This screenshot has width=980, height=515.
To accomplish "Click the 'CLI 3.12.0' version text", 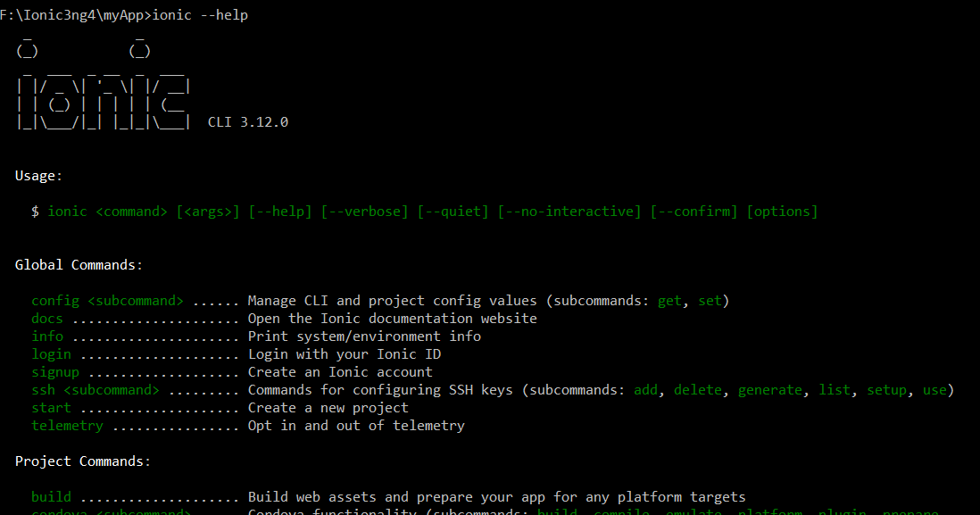I will (x=248, y=122).
